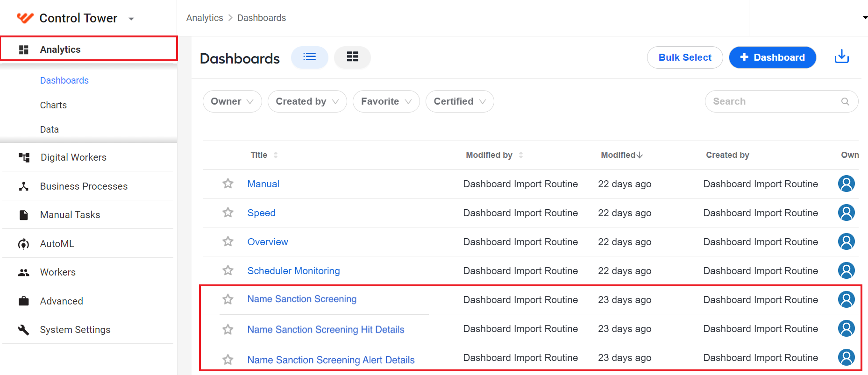Expand Control Tower app switcher arrow
Image resolution: width=868 pixels, height=375 pixels.
pyautogui.click(x=131, y=19)
